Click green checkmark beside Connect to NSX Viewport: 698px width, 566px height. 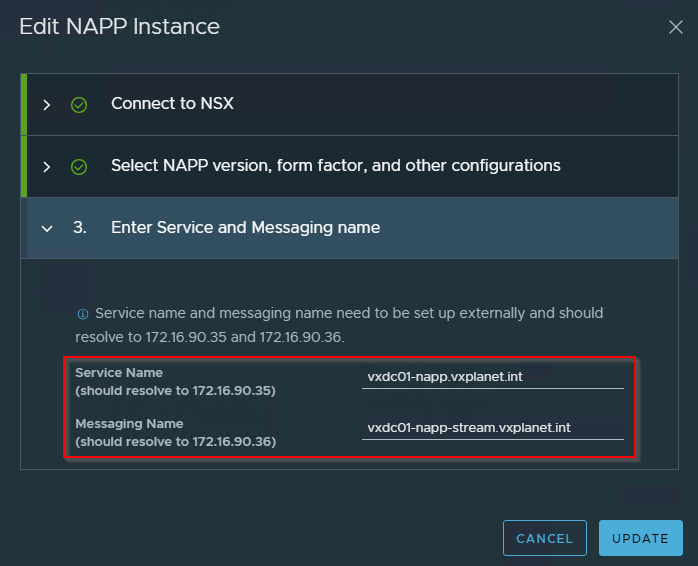point(79,104)
